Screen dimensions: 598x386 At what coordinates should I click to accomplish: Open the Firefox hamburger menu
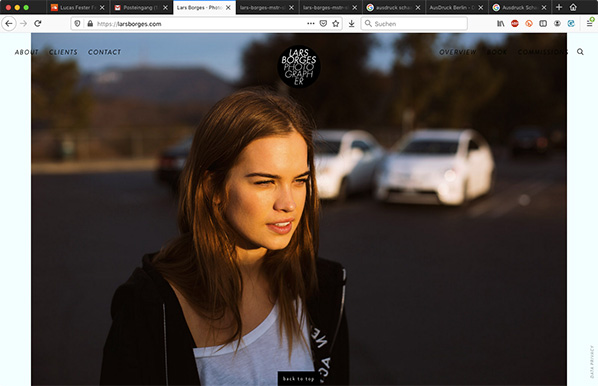590,24
